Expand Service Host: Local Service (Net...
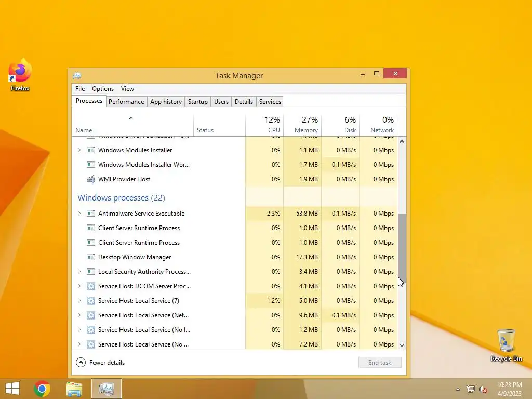The width and height of the screenshot is (532, 399). 79,315
